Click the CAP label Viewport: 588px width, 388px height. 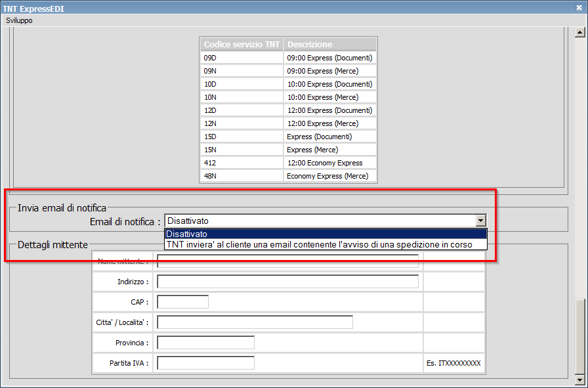click(x=140, y=302)
